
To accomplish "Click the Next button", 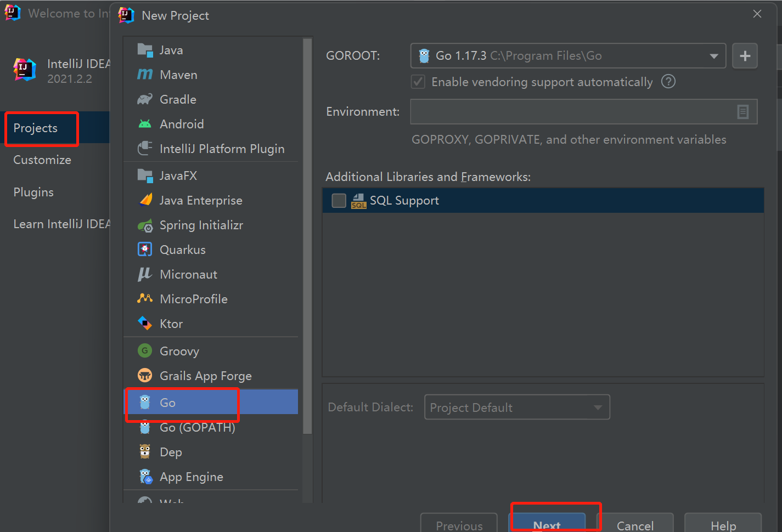I will [547, 523].
